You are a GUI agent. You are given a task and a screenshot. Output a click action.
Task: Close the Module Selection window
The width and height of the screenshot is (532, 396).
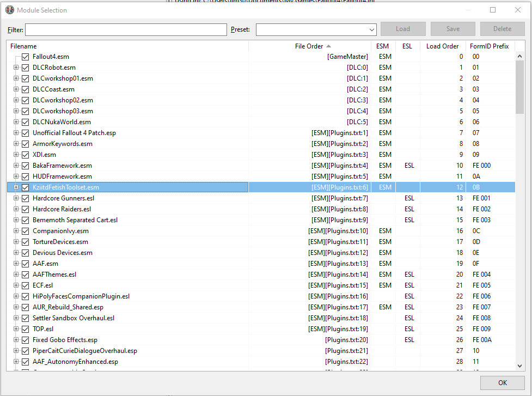[518, 10]
